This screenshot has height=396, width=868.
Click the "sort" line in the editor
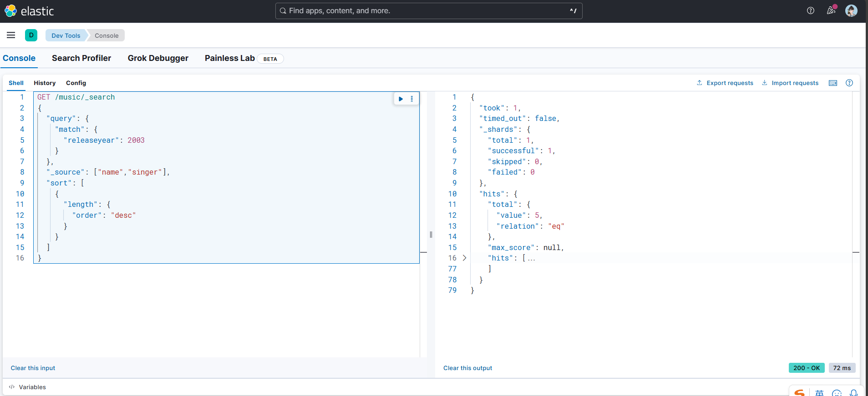click(65, 183)
